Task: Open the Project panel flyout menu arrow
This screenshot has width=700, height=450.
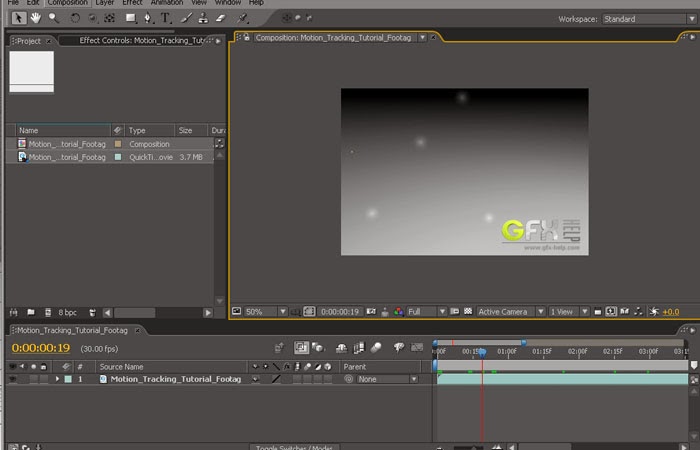Action: coord(218,41)
